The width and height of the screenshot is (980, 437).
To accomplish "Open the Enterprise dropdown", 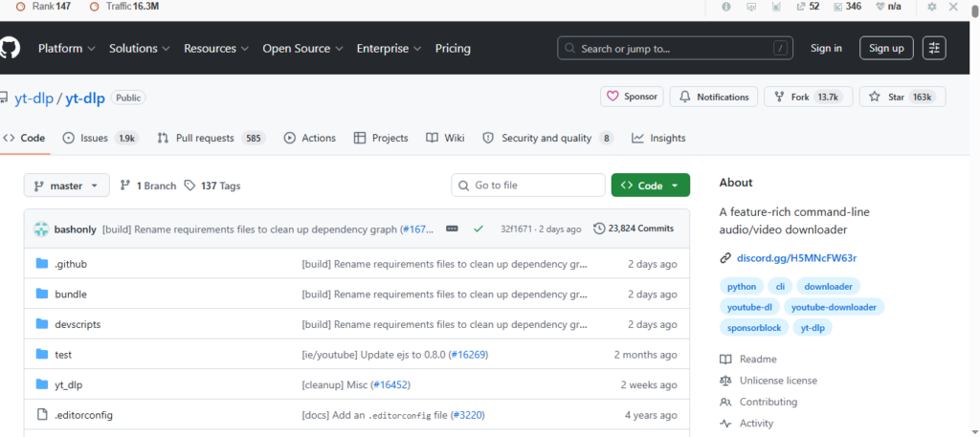I will tap(389, 48).
